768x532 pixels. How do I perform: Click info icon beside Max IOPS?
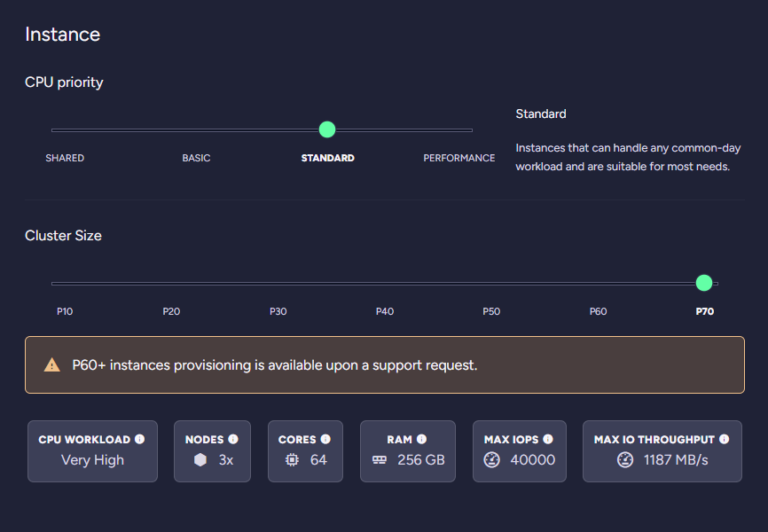click(547, 439)
